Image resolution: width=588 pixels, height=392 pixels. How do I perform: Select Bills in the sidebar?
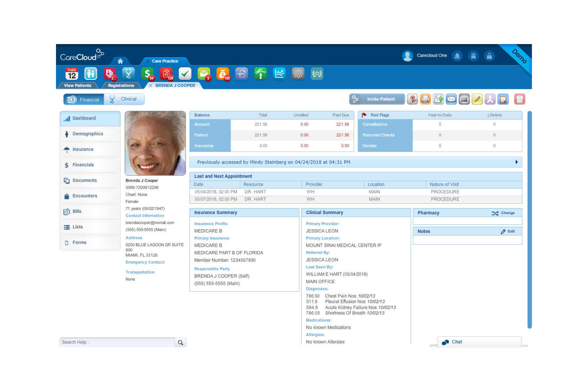[90, 211]
